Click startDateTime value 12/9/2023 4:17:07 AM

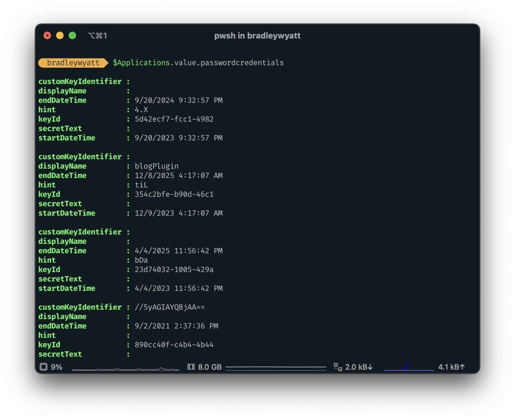coord(179,213)
